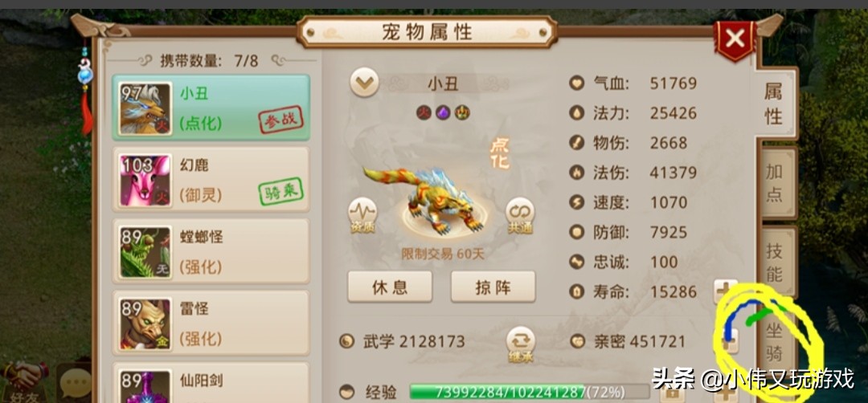Tap the purple gem badge under 小丑
This screenshot has width=868, height=403.
[443, 112]
